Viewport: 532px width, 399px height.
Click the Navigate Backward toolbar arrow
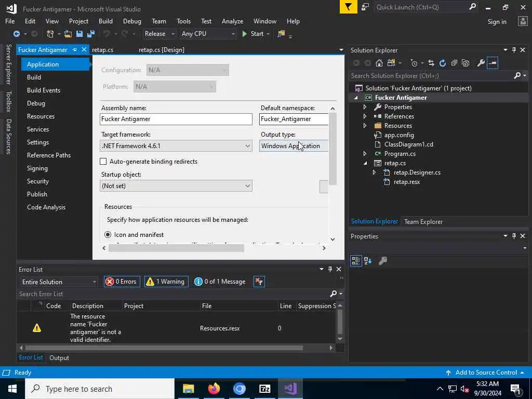coord(16,34)
